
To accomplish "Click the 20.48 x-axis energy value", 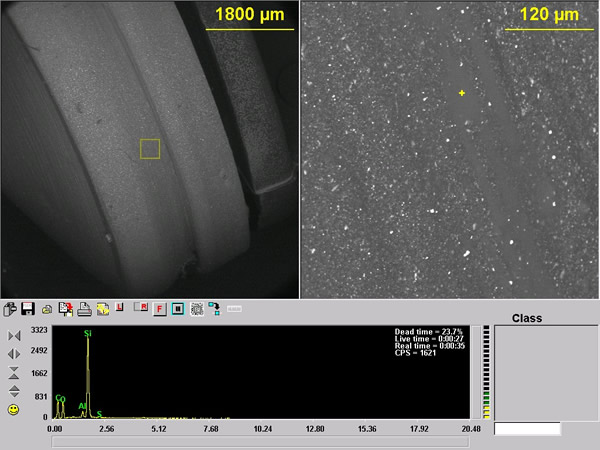I will pyautogui.click(x=471, y=429).
